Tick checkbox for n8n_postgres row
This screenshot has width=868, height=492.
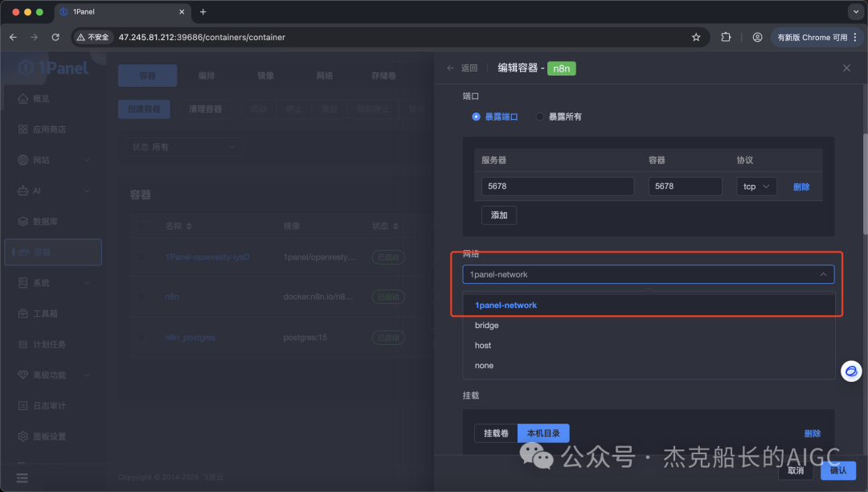pyautogui.click(x=141, y=338)
